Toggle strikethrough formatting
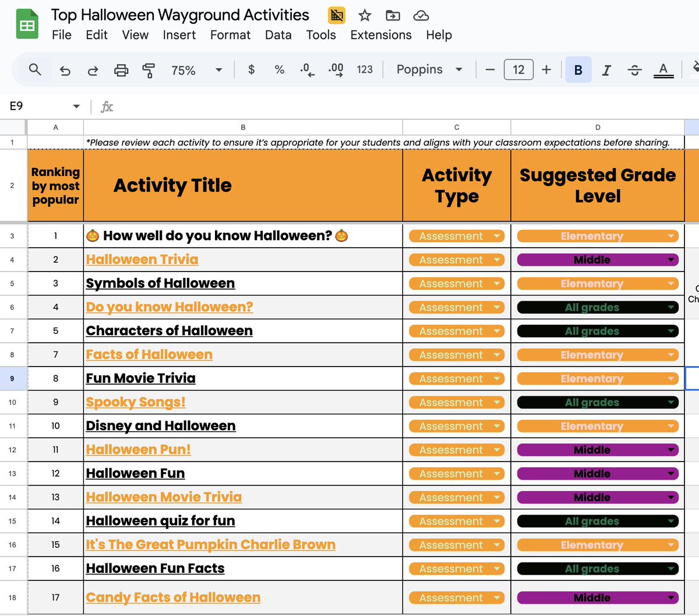Image resolution: width=699 pixels, height=616 pixels. [x=635, y=71]
